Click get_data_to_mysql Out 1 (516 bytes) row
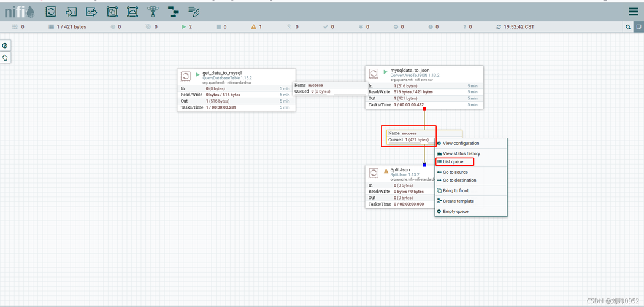The width and height of the screenshot is (644, 307). tap(236, 101)
